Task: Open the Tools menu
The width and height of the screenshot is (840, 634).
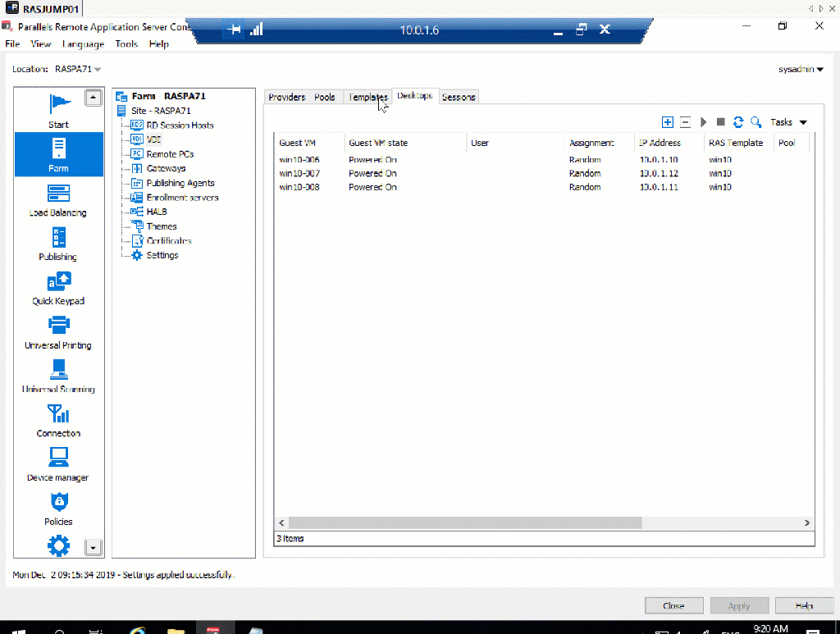Action: tap(126, 44)
